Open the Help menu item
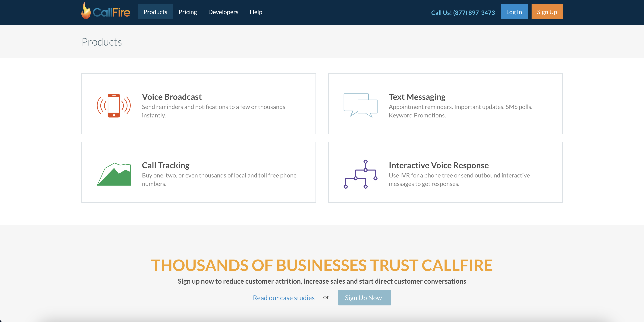This screenshot has width=644, height=322. tap(256, 12)
